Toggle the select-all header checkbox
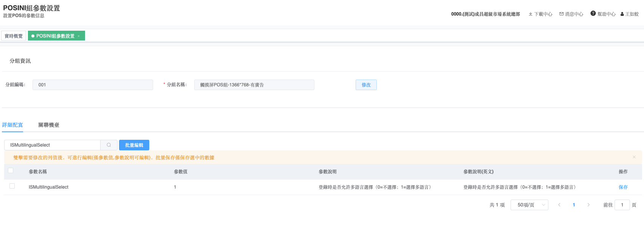Screen dimensions: 644x228 pos(11,171)
